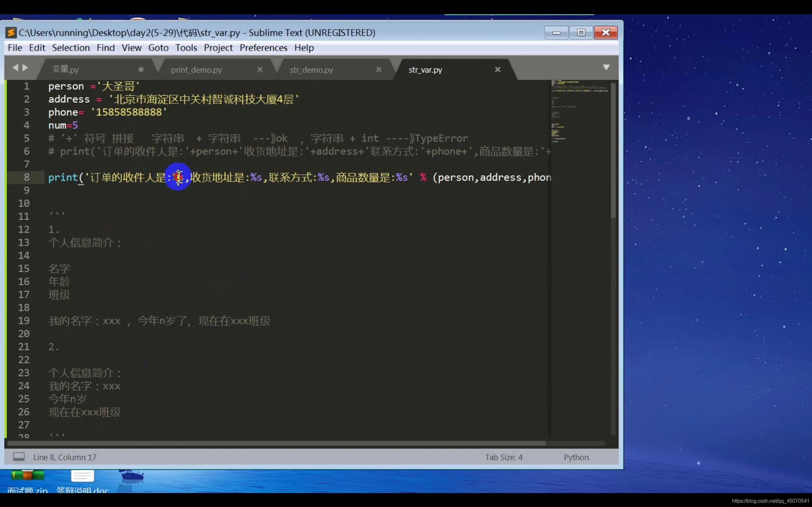Screen dimensions: 812x507
Task: Switch to the str_demo.py tab
Action: click(x=311, y=70)
